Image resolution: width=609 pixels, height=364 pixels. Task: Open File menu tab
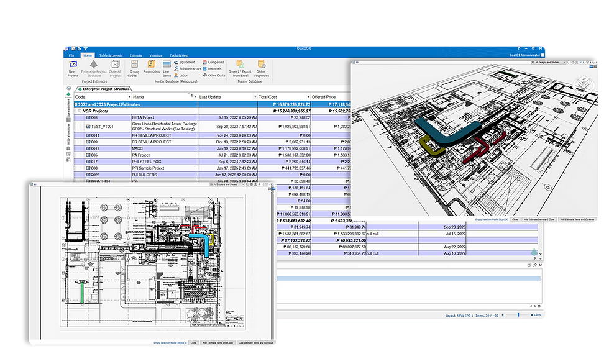[71, 55]
